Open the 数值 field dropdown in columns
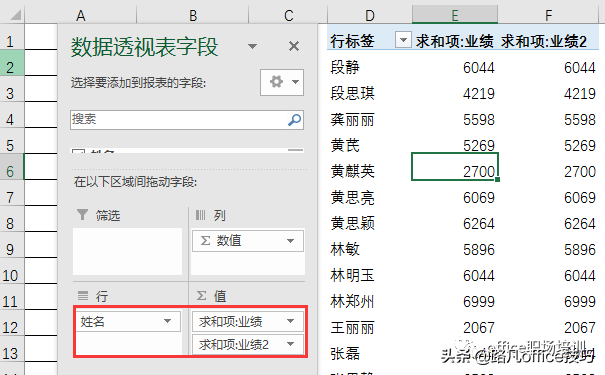Image resolution: width=605 pixels, height=375 pixels. pos(291,241)
